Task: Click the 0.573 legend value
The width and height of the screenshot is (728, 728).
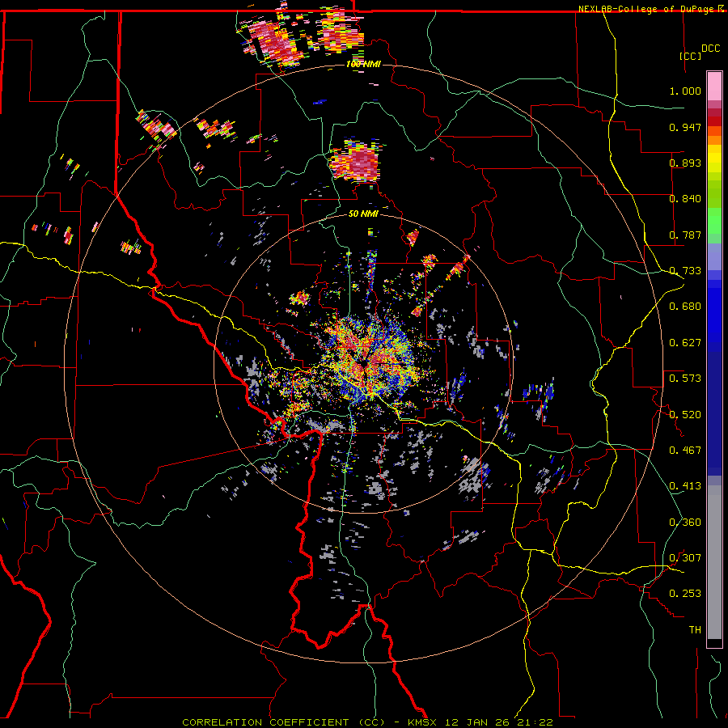Action: tap(685, 379)
